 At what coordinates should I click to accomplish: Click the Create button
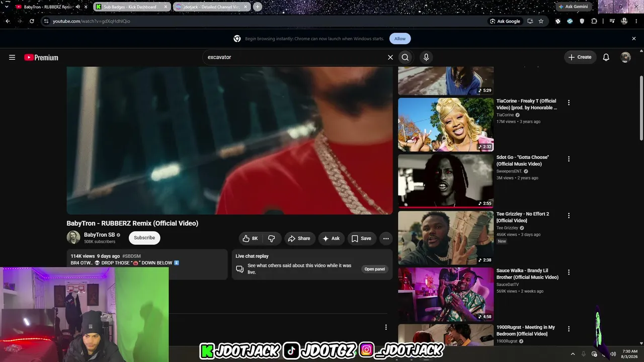pyautogui.click(x=580, y=57)
